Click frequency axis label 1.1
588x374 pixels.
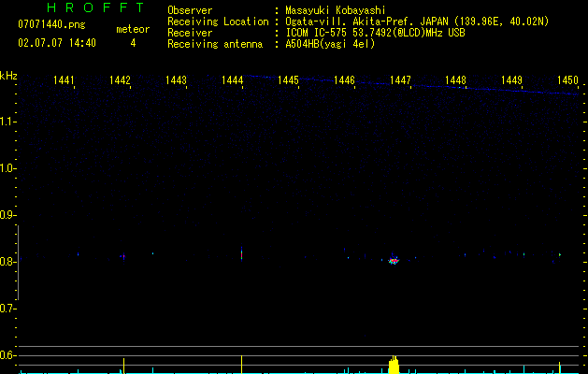[x=8, y=122]
